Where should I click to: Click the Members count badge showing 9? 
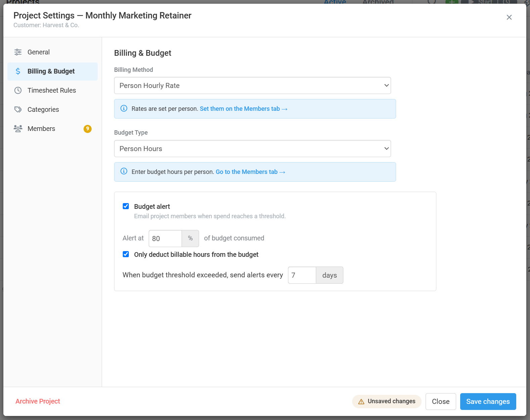(x=88, y=129)
